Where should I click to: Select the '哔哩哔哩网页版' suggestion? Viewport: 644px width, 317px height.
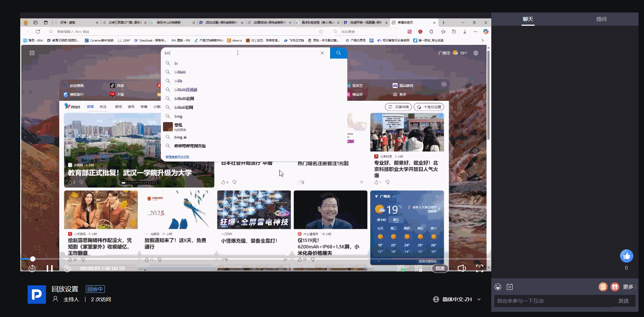point(190,146)
